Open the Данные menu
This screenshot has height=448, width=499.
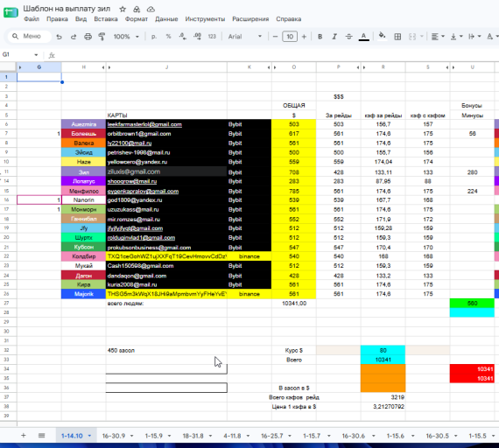coord(166,19)
